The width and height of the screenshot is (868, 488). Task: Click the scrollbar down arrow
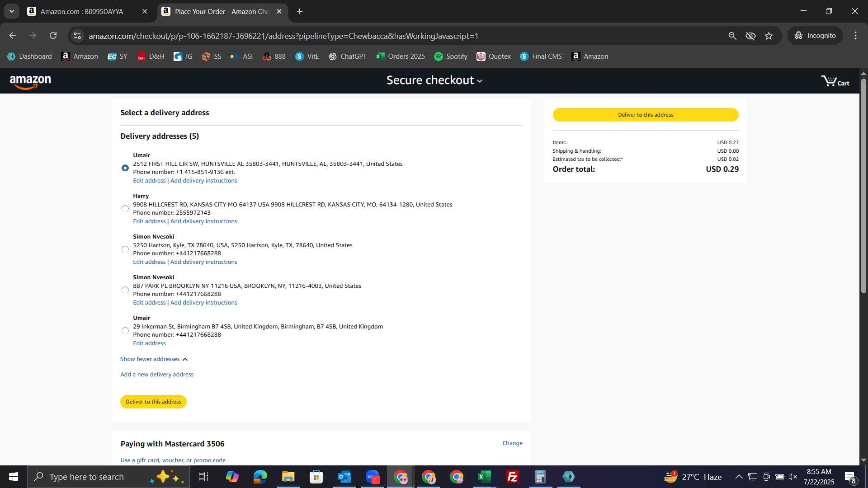click(863, 460)
